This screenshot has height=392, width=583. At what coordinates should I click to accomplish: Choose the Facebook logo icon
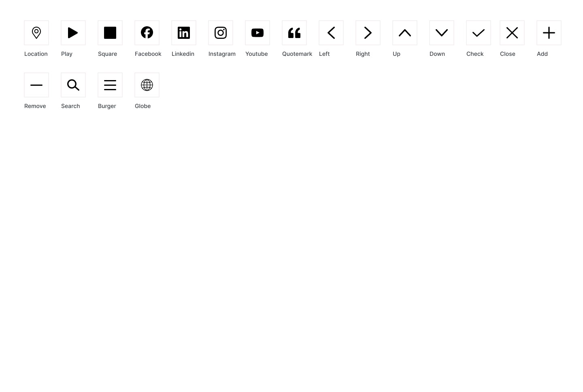147,32
